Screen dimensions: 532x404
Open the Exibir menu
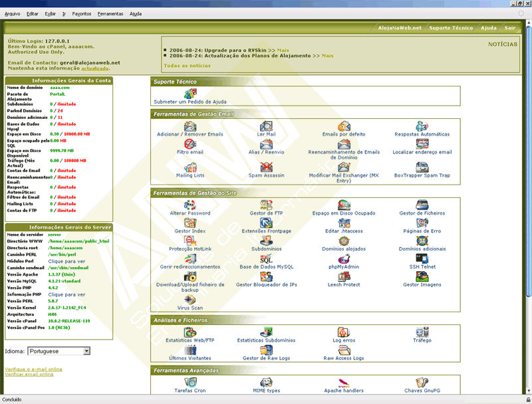[x=51, y=14]
